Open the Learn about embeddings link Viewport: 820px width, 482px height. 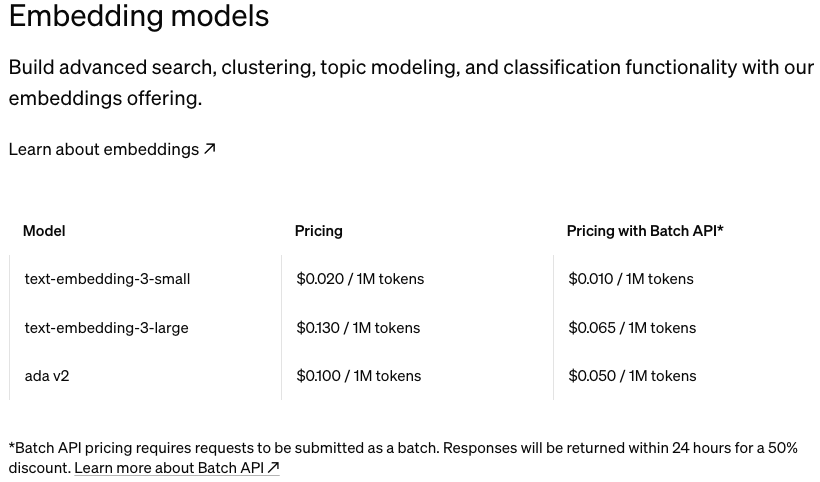(x=112, y=150)
